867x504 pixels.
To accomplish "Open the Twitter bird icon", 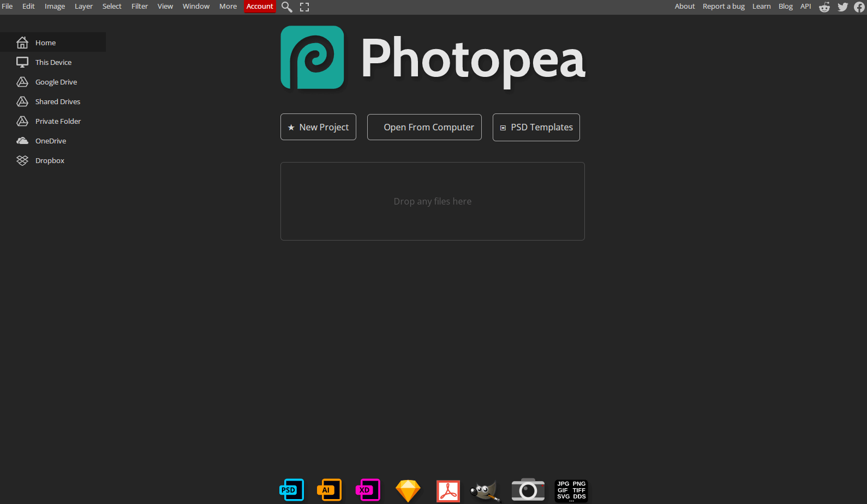I will pyautogui.click(x=843, y=7).
